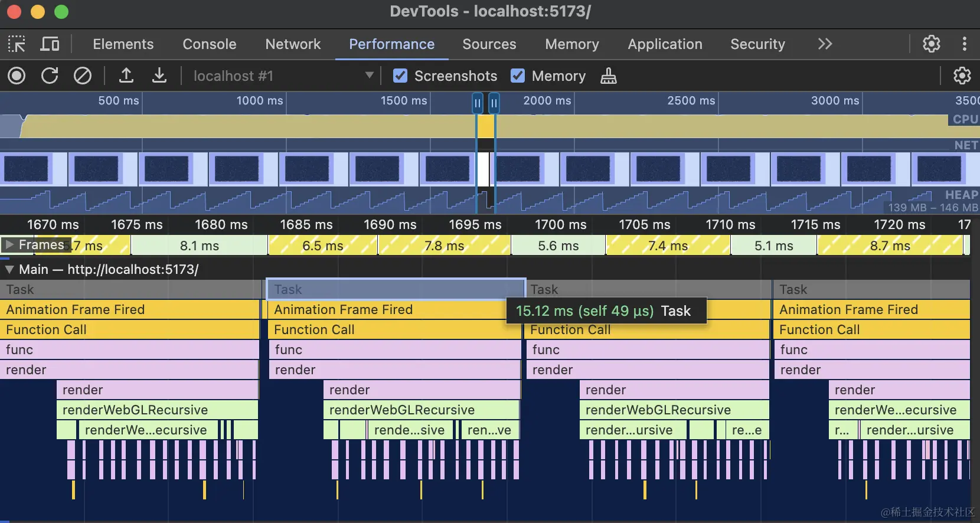Switch to the Console tab
Image resolution: width=980 pixels, height=523 pixels.
pyautogui.click(x=210, y=44)
